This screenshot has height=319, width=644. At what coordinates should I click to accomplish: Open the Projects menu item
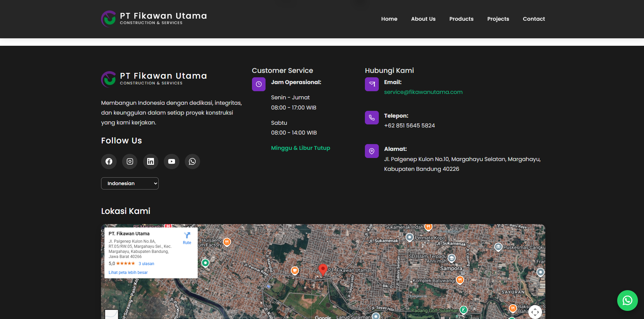pyautogui.click(x=498, y=19)
